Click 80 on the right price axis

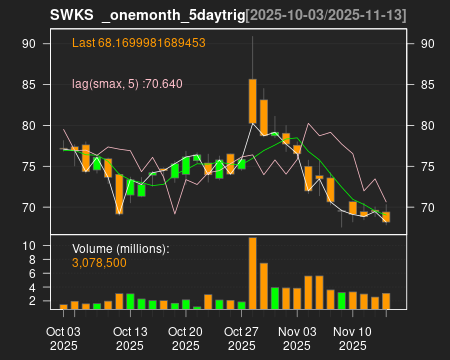[x=428, y=126]
